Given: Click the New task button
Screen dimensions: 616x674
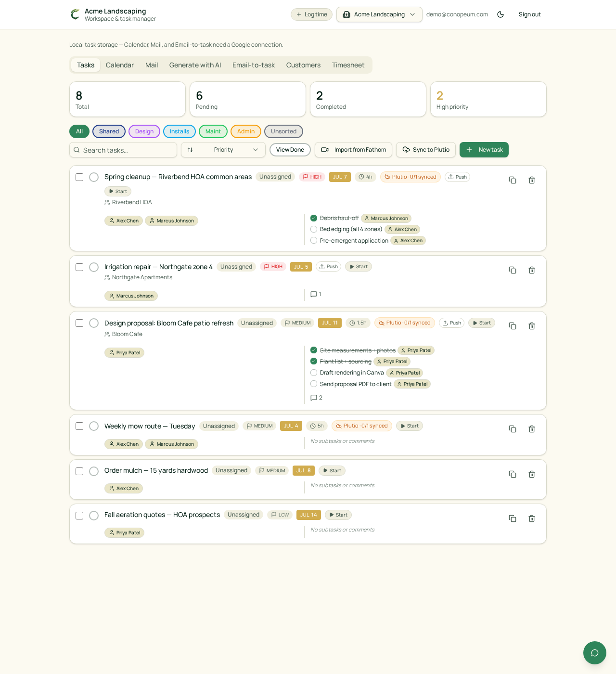Looking at the screenshot, I should (484, 150).
